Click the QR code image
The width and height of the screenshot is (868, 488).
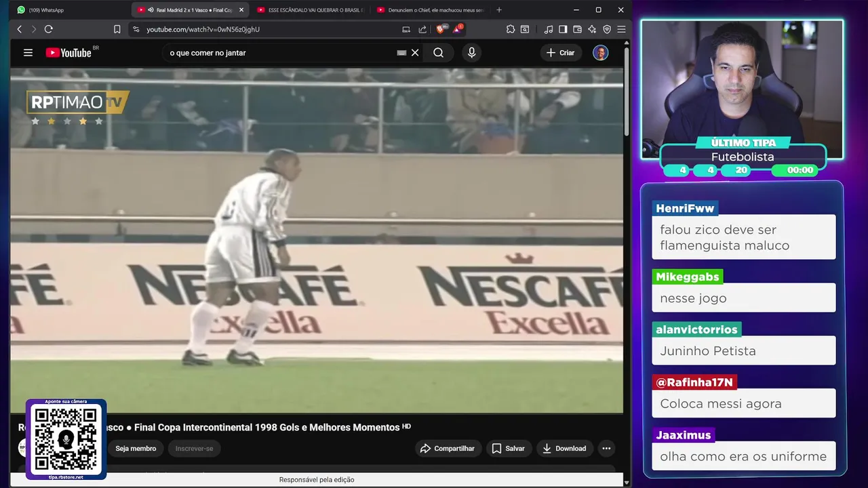click(66, 439)
